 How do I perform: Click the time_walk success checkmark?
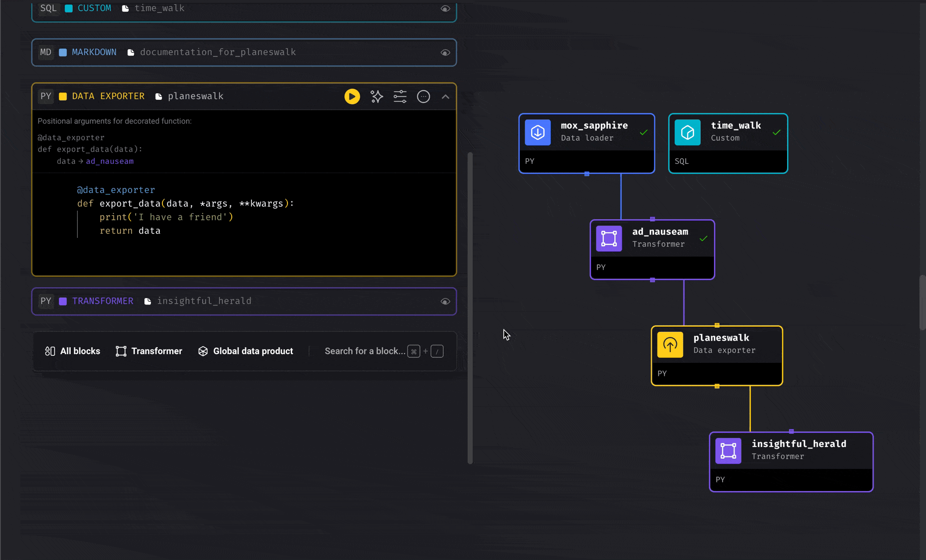[x=776, y=132]
